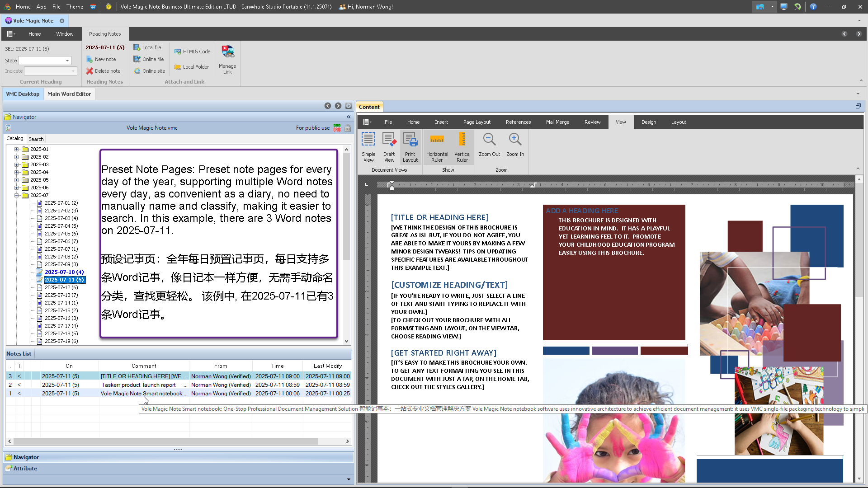Click ribbon previous arrow at top right
The image size is (868, 488).
pos(844,34)
